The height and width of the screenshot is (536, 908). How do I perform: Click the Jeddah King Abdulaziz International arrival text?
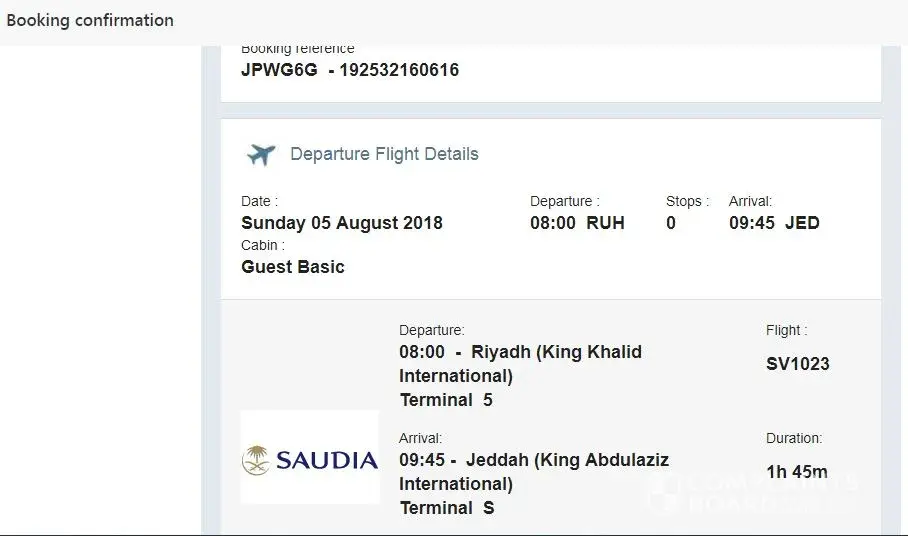coord(534,472)
